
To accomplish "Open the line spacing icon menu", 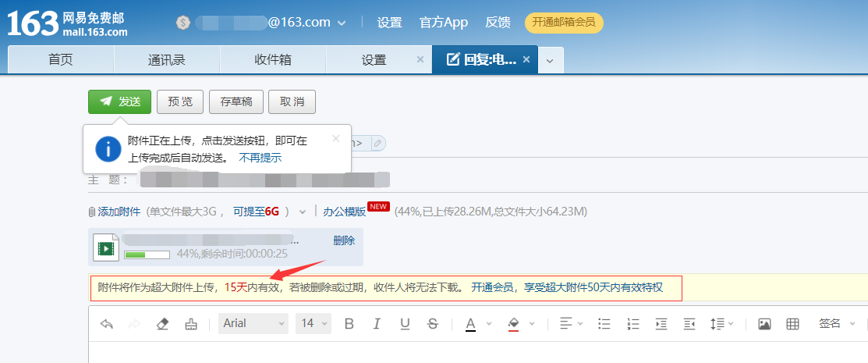I will coord(722,324).
